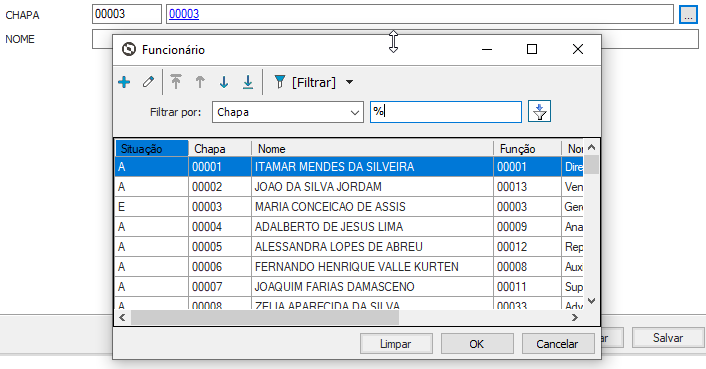Image resolution: width=706 pixels, height=369 pixels.
Task: Expand the [Filtrar] dropdown arrow
Action: tap(349, 82)
